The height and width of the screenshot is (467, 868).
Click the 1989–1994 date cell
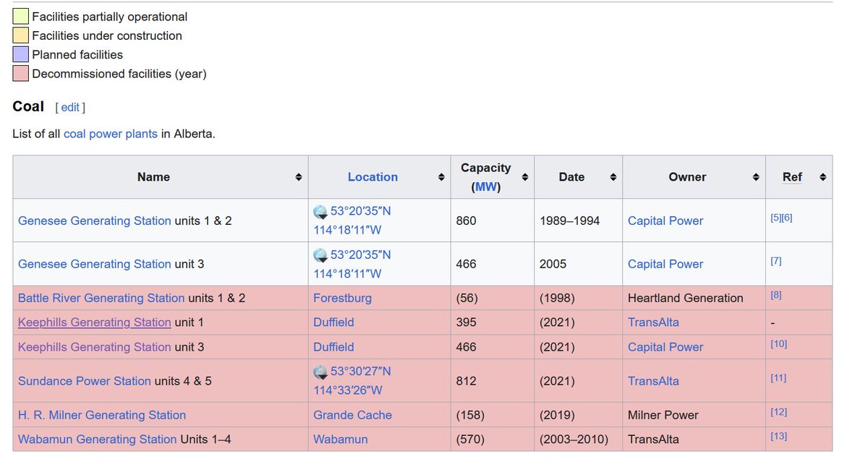click(579, 220)
